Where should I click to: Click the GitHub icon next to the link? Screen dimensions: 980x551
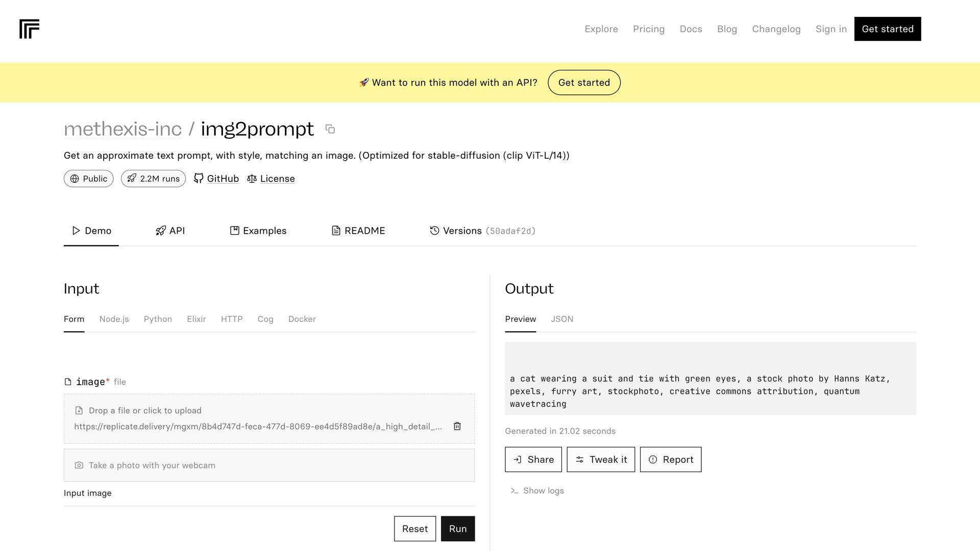point(198,179)
